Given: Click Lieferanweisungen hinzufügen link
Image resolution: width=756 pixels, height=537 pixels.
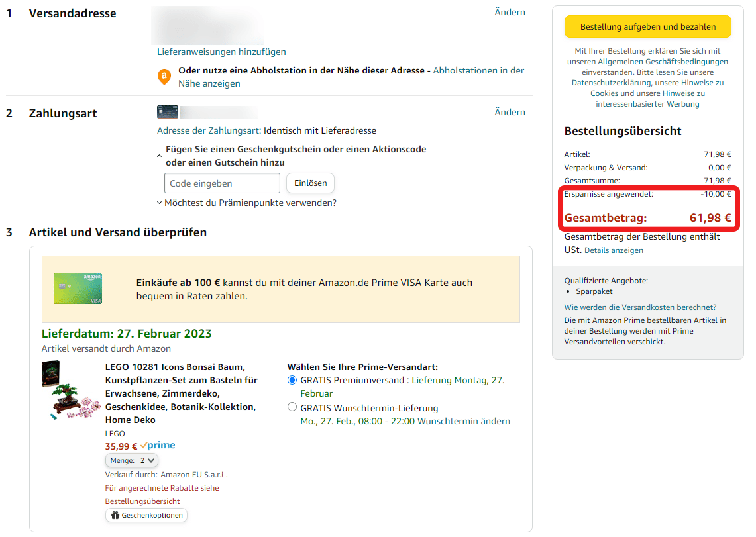Looking at the screenshot, I should (221, 52).
